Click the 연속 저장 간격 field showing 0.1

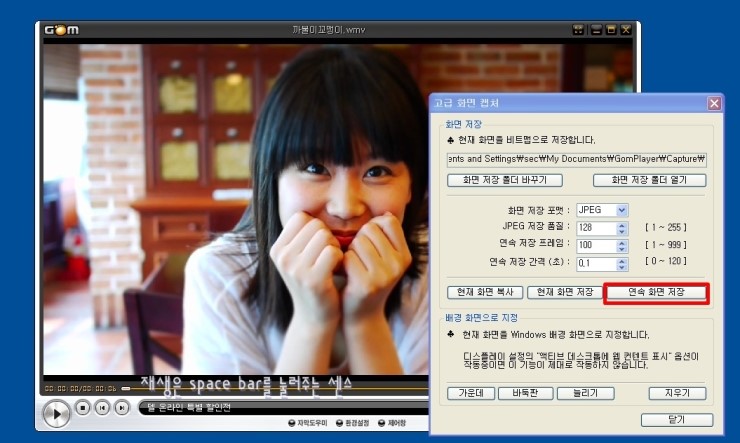(597, 264)
